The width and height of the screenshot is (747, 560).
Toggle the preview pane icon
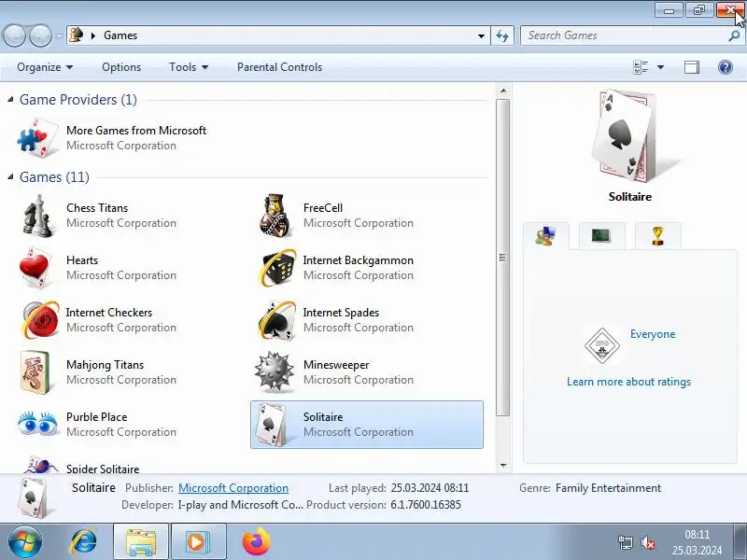point(692,67)
